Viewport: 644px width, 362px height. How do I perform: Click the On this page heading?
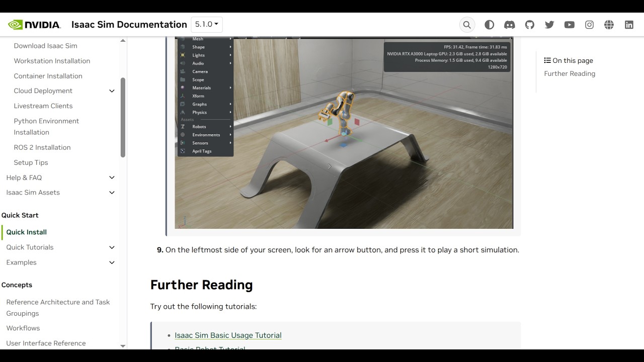(569, 60)
